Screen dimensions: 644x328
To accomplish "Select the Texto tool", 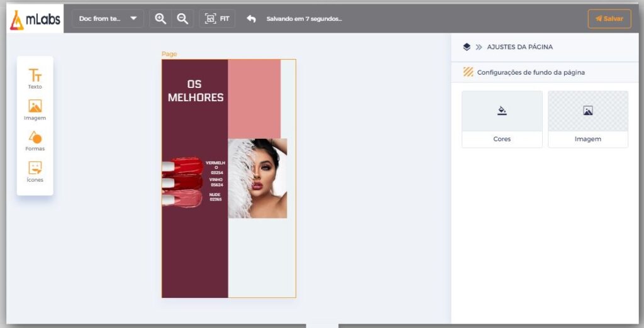I will [x=35, y=79].
